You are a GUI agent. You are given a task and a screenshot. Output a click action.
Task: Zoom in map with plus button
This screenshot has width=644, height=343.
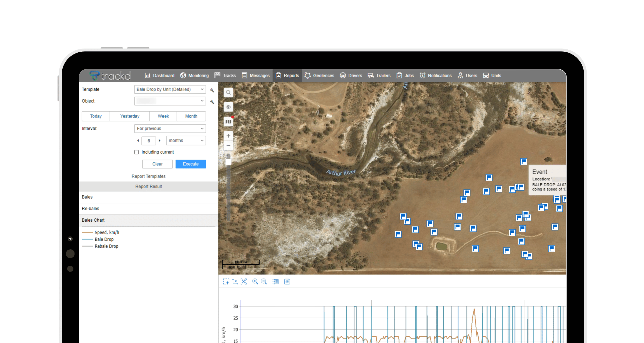(228, 136)
